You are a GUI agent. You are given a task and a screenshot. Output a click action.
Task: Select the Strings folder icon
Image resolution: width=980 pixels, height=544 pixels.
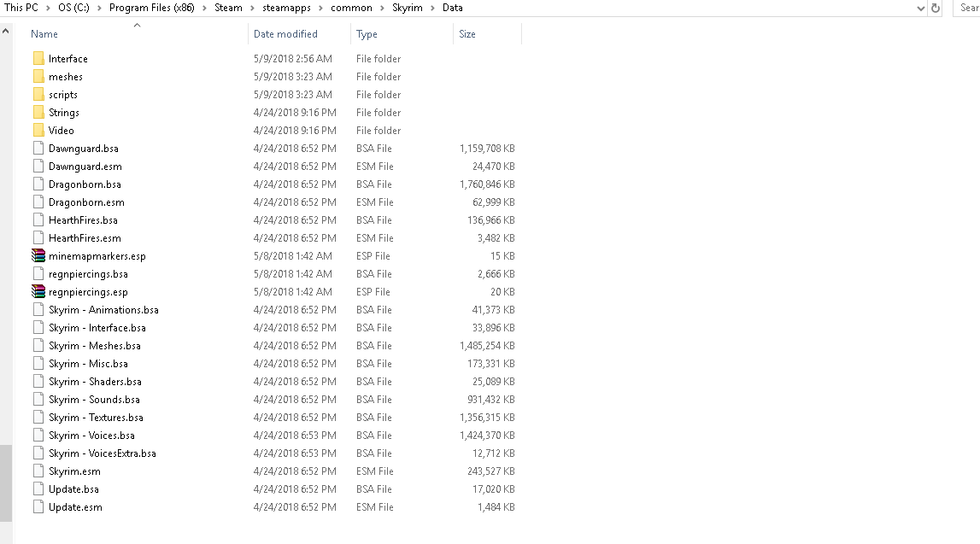[x=38, y=113]
